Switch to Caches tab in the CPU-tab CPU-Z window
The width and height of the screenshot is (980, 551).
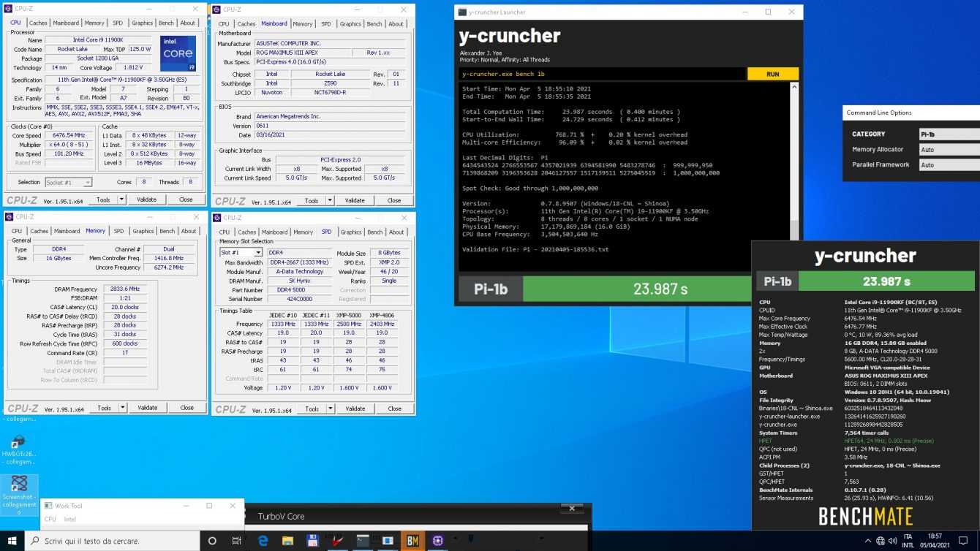[38, 23]
